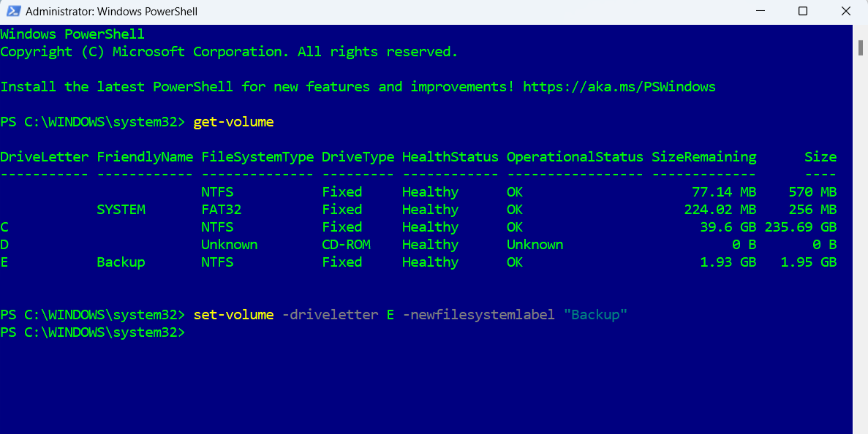Click the 'Windows PowerShell' banner first line
This screenshot has height=434, width=868.
72,34
